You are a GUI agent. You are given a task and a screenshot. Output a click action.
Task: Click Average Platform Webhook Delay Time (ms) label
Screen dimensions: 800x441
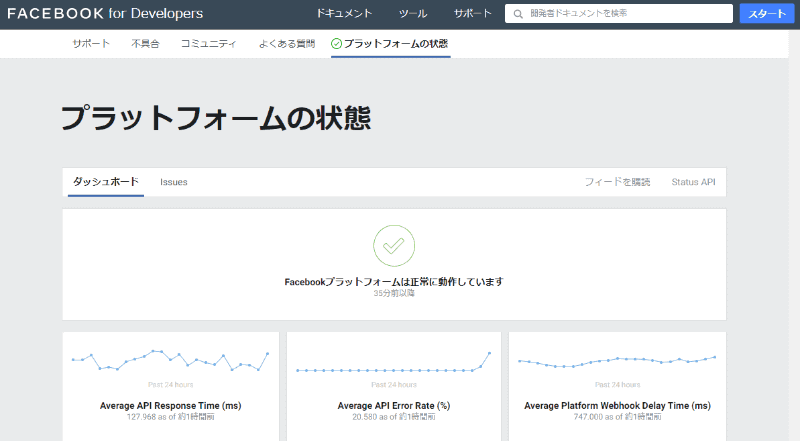point(617,406)
